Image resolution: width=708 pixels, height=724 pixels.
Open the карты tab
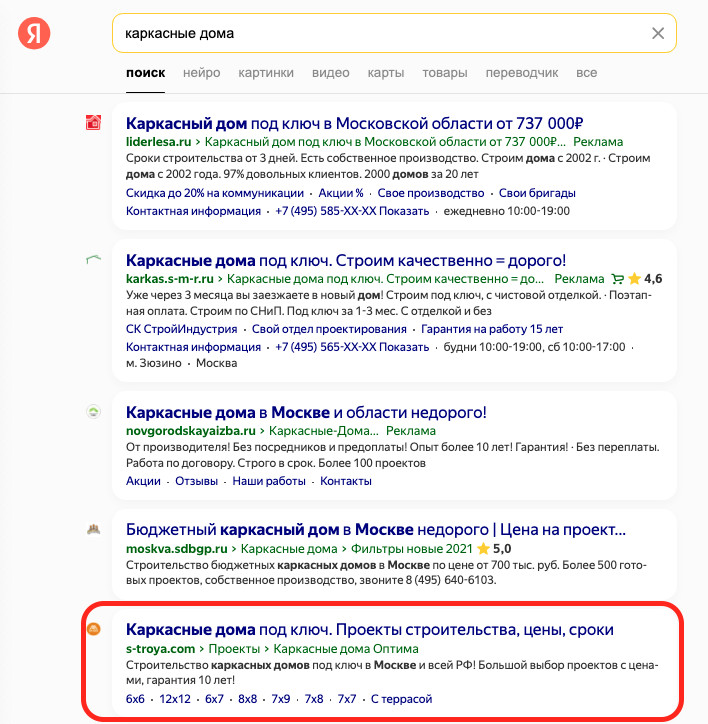[x=385, y=73]
